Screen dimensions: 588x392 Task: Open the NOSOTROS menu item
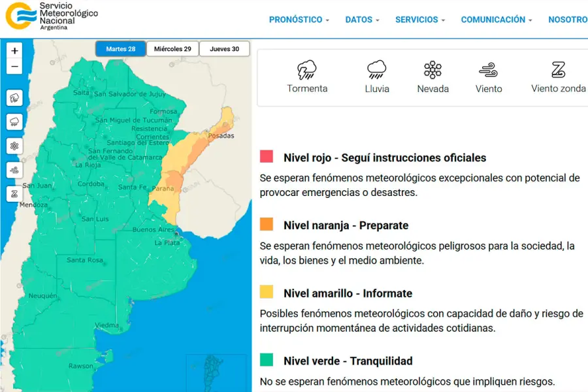click(568, 20)
